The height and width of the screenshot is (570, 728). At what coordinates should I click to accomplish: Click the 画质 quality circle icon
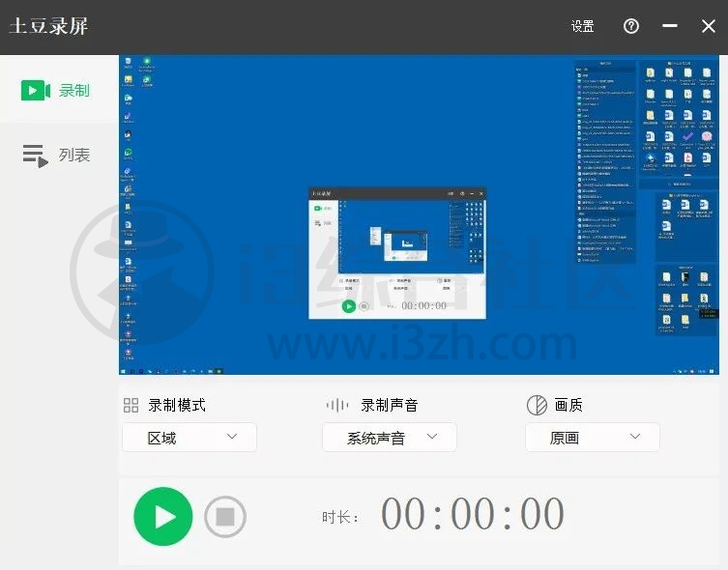click(x=537, y=405)
